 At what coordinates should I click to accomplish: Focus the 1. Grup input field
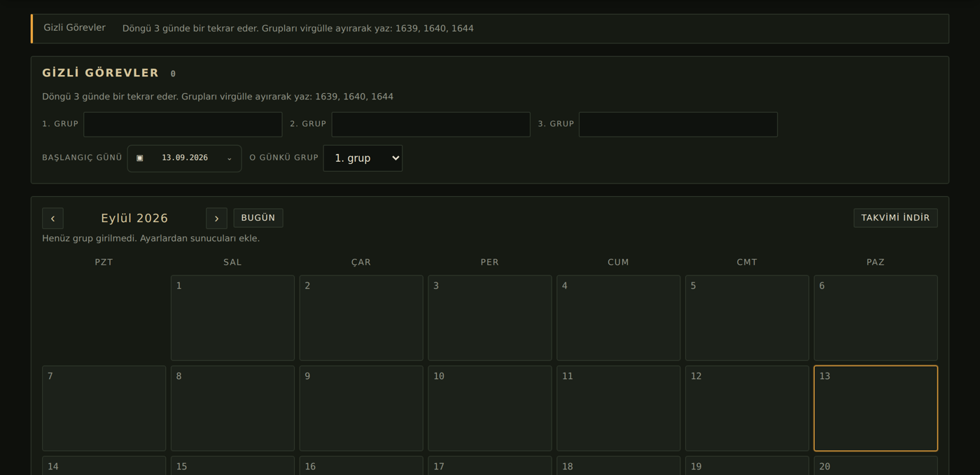[x=183, y=124]
